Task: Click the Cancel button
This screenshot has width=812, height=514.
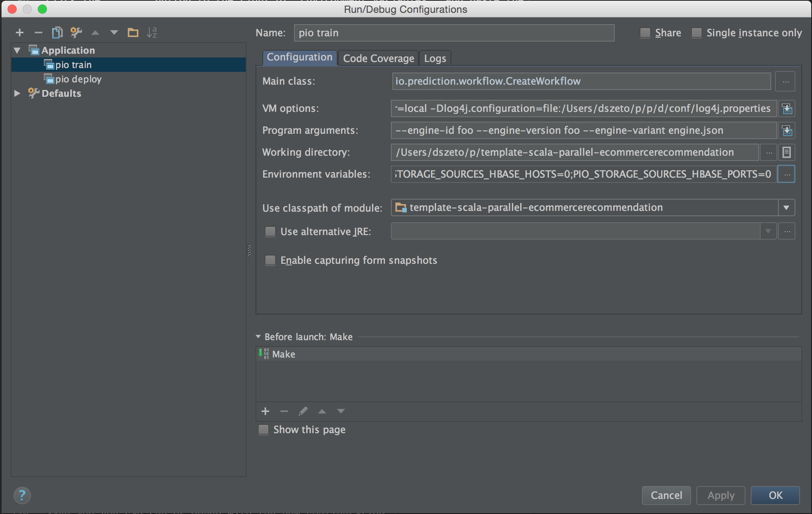Action: click(666, 495)
